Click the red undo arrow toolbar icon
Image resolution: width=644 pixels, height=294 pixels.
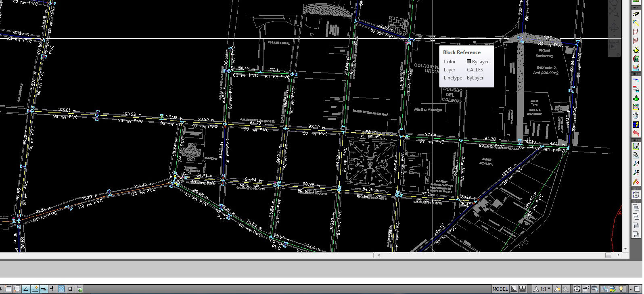[636, 133]
